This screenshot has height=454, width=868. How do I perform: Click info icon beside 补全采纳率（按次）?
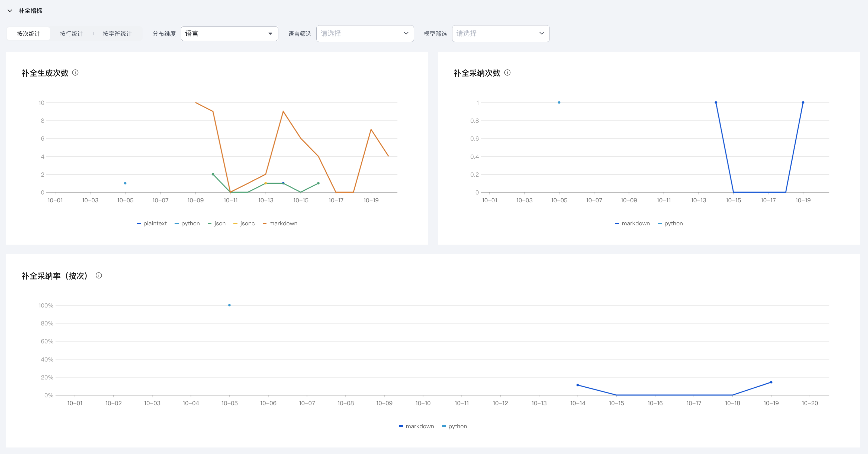click(99, 275)
